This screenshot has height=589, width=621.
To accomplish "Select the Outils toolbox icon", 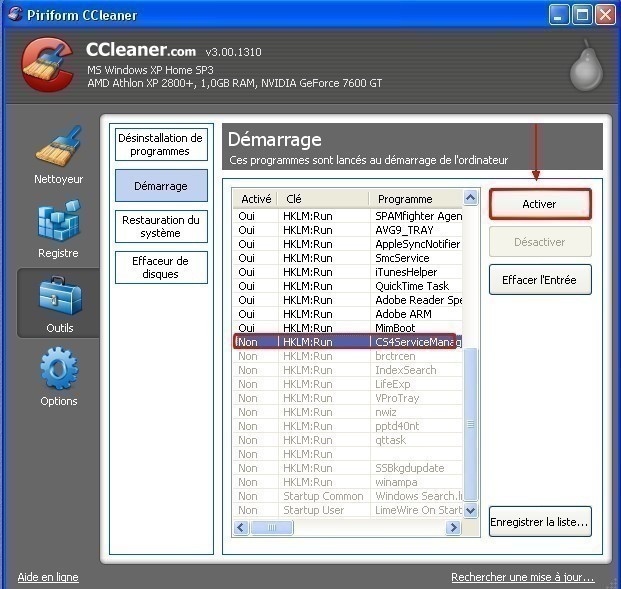I will click(59, 300).
